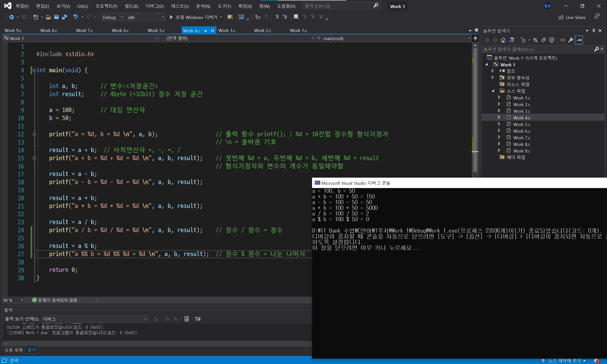
Task: Click the Sync with Active Document arrows
Action: (535, 40)
